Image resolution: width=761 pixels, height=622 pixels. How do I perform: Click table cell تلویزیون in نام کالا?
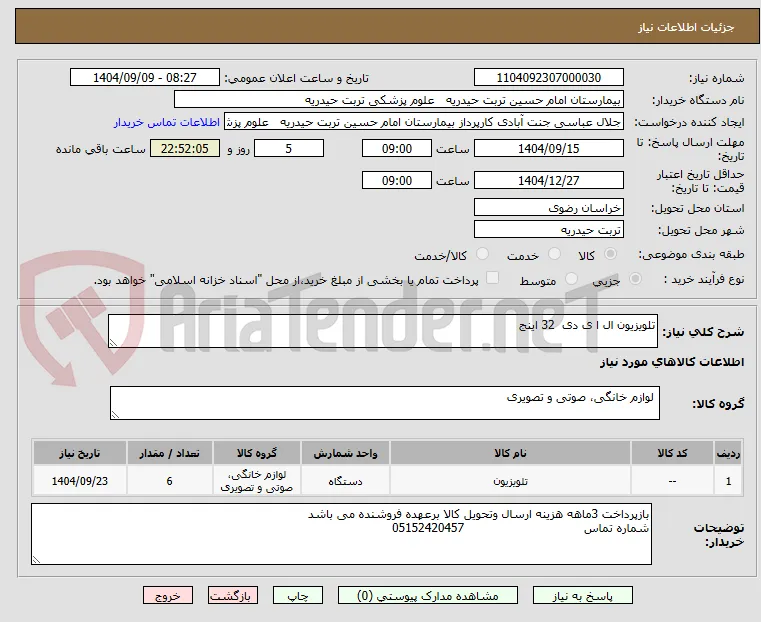click(x=510, y=481)
